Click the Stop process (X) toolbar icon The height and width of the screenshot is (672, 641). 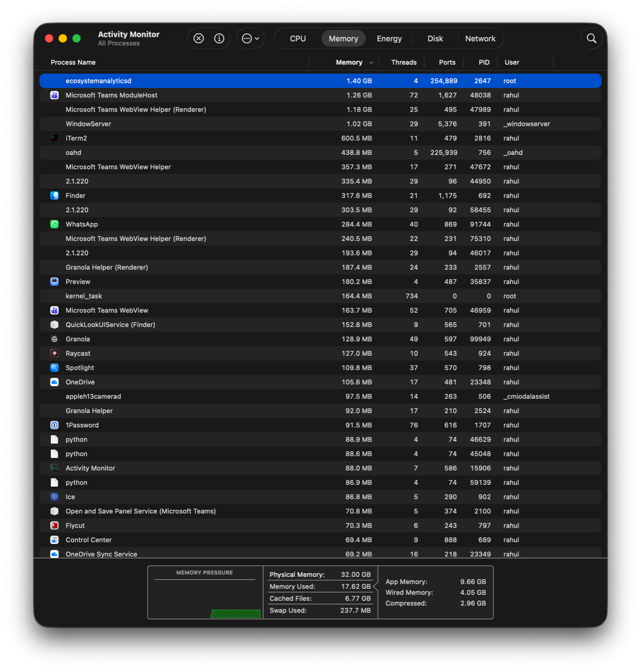pos(199,38)
